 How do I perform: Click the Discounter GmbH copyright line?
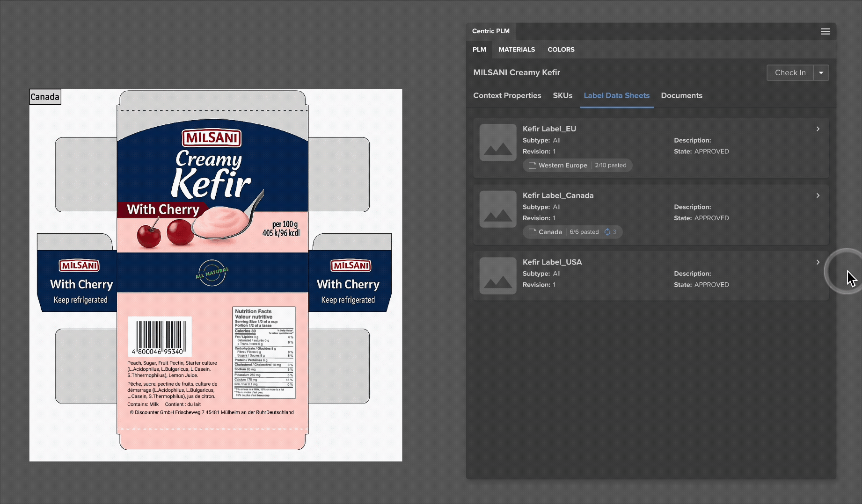(212, 412)
